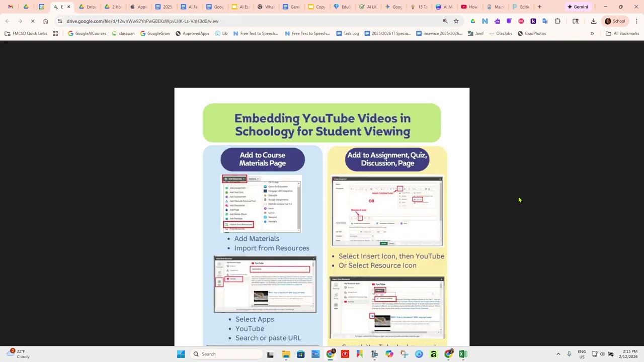Open FMCSD Quick Links bookmark
Screen dimensions: 644x362
(26, 34)
